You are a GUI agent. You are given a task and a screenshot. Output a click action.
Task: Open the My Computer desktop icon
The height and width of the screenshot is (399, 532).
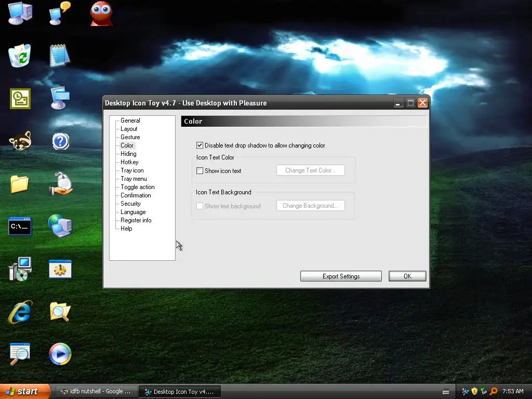pos(20,14)
